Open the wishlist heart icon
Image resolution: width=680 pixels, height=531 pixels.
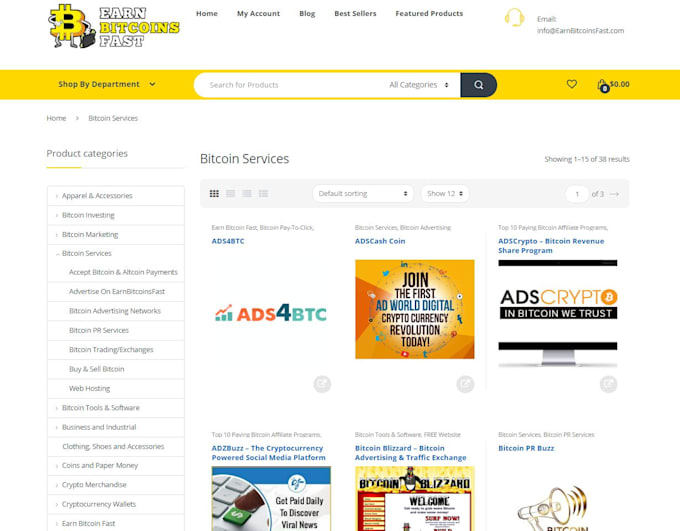pos(572,84)
